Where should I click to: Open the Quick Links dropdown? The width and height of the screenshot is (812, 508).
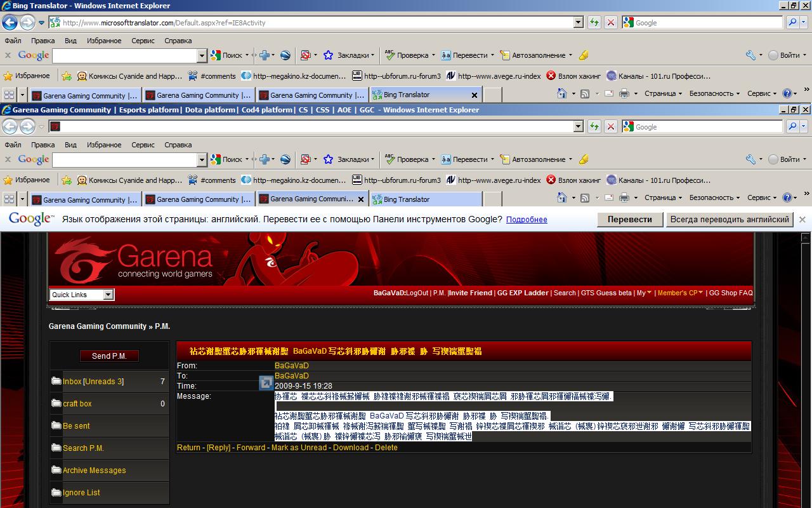click(x=108, y=295)
